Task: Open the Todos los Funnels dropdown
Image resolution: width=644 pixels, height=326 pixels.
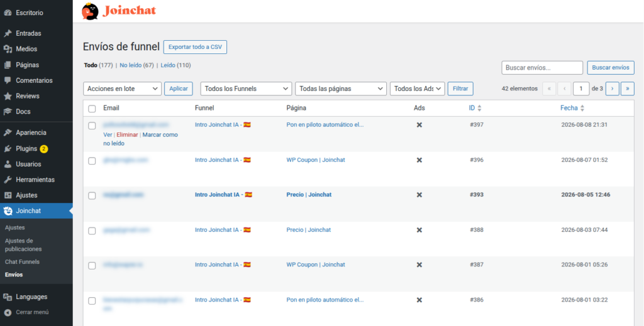Action: click(x=246, y=89)
